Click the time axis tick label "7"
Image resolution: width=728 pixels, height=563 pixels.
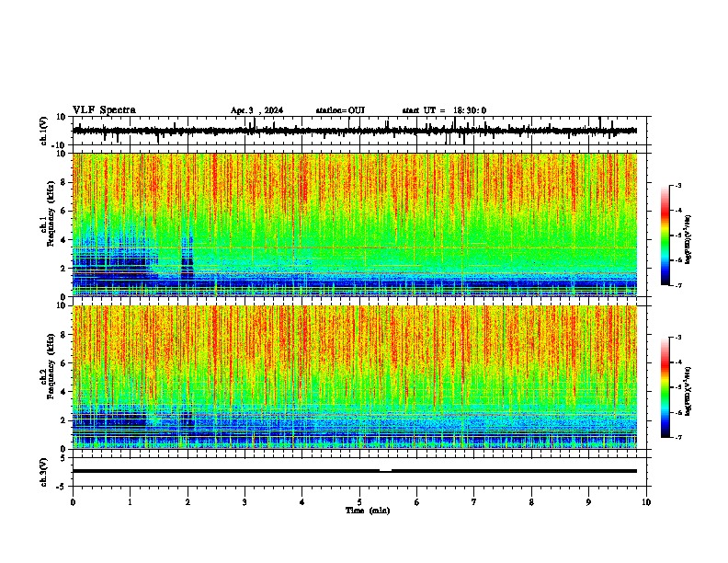coord(474,502)
